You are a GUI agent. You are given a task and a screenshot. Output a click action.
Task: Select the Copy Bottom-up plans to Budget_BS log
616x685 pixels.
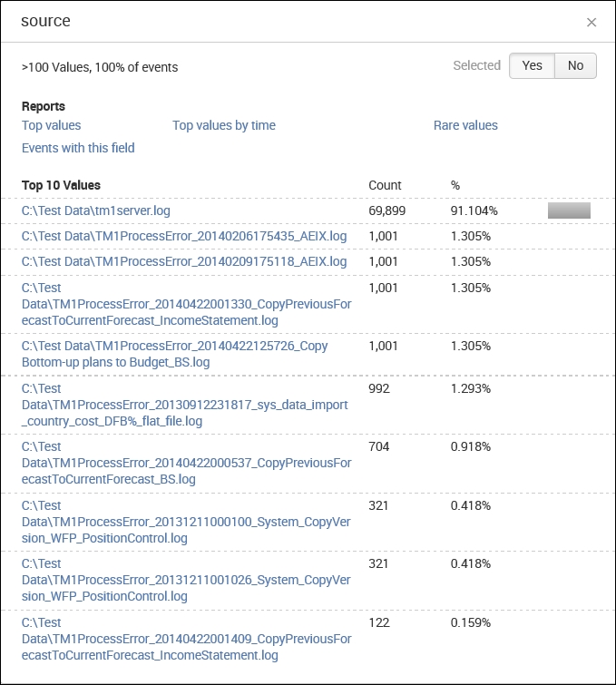click(x=175, y=354)
